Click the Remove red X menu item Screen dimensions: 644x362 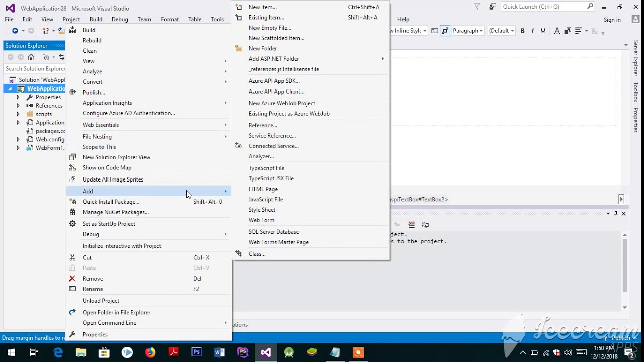pos(149,279)
